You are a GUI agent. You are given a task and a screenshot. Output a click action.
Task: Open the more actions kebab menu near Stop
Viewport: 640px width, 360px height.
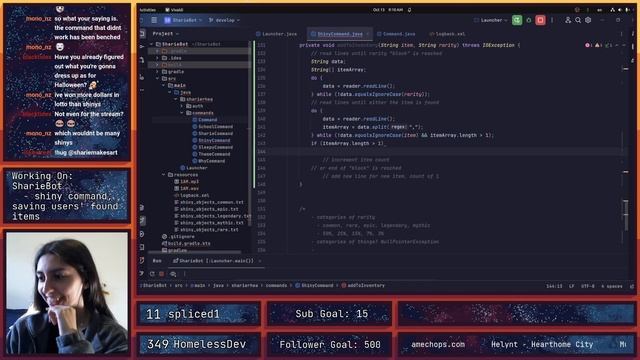[x=552, y=20]
